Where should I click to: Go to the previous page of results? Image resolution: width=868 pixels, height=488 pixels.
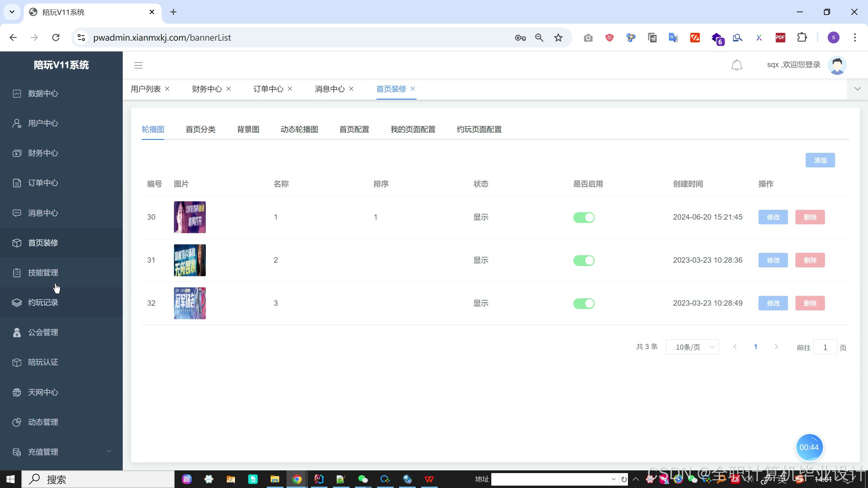click(735, 347)
